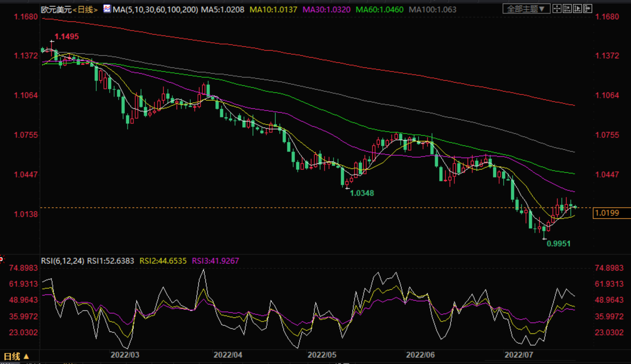Open the 全部主题 dropdown
631x364 pixels.
point(526,9)
